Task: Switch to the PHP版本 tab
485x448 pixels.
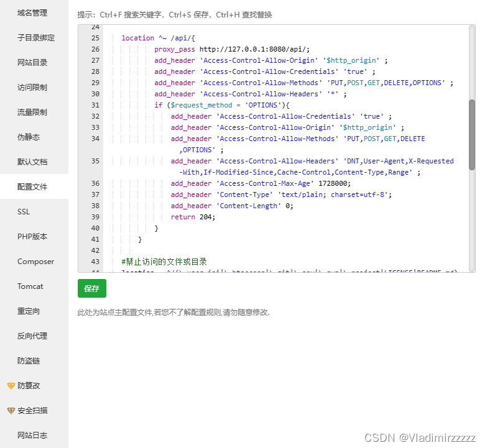Action: coord(32,237)
